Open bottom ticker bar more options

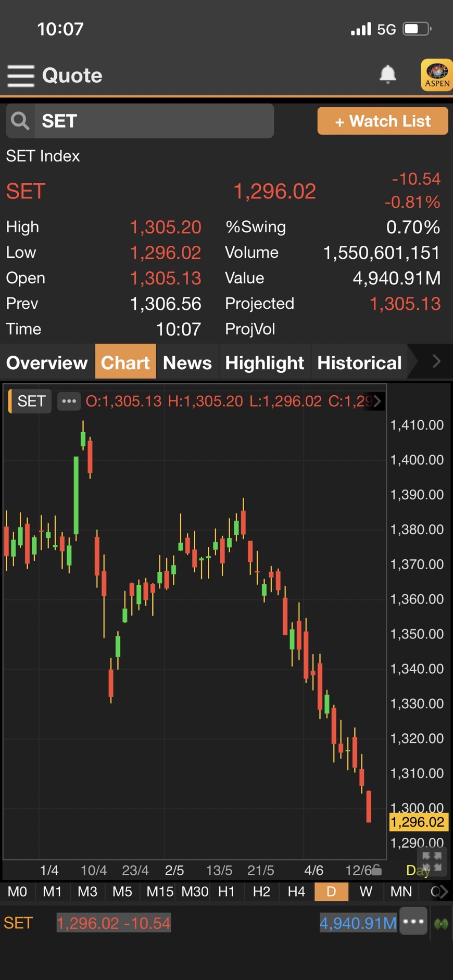(x=413, y=922)
